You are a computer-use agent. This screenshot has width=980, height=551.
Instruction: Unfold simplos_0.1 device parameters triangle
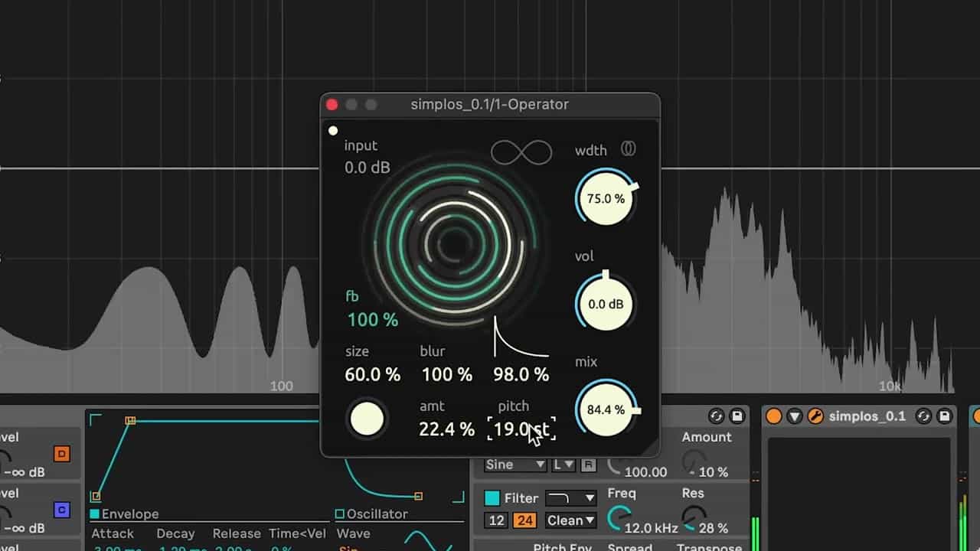(x=795, y=416)
